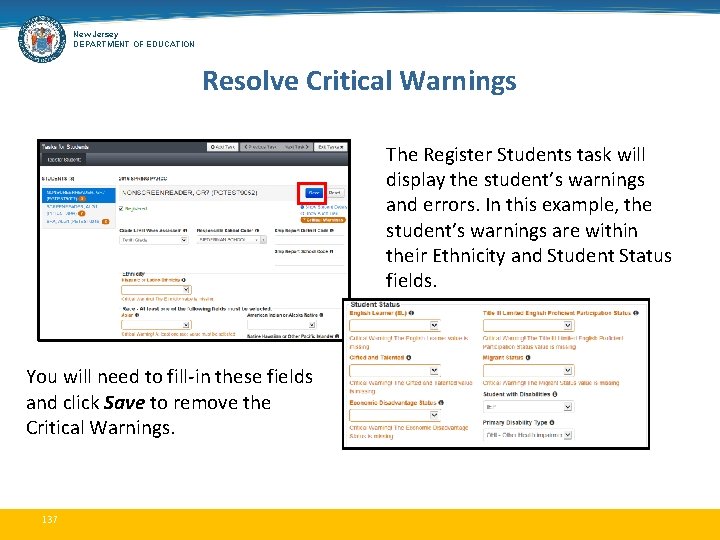Click info icon beside Gifted and Talented
The image size is (720, 540).
click(x=409, y=358)
